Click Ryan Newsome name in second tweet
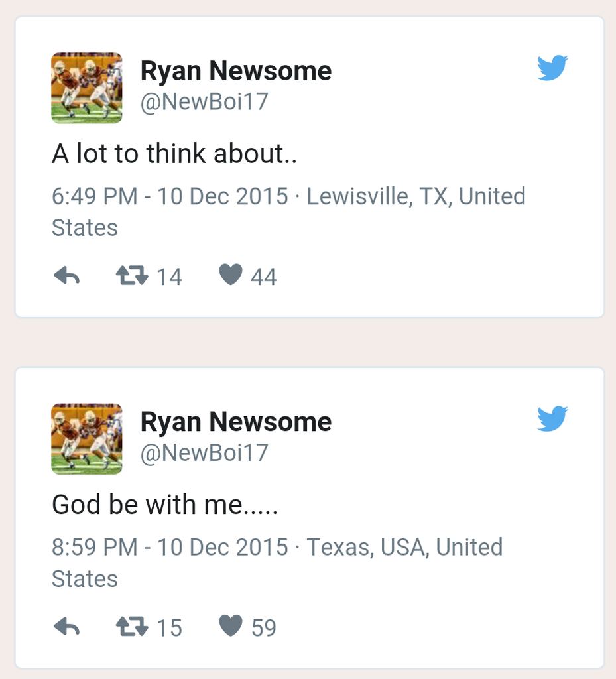Image resolution: width=616 pixels, height=679 pixels. click(x=235, y=422)
